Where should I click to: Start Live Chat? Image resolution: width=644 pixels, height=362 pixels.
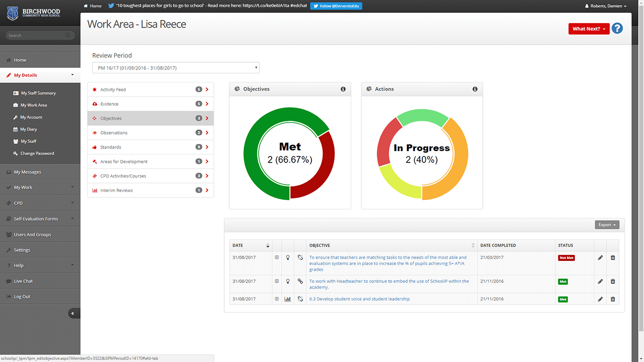coord(40,281)
